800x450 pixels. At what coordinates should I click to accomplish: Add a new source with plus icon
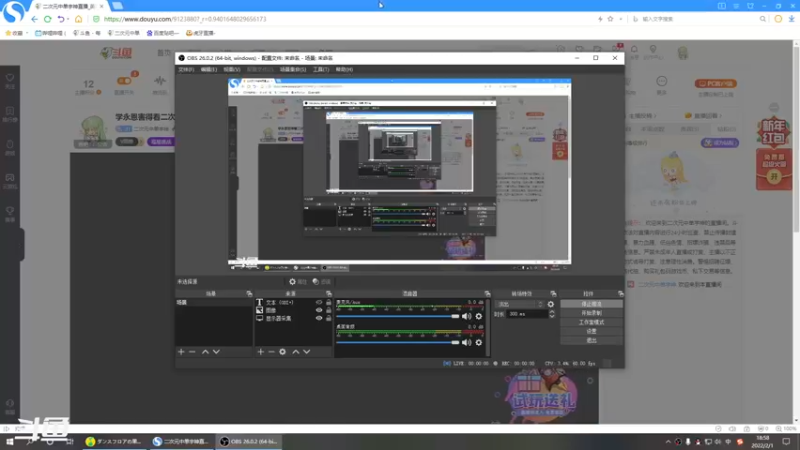(261, 352)
